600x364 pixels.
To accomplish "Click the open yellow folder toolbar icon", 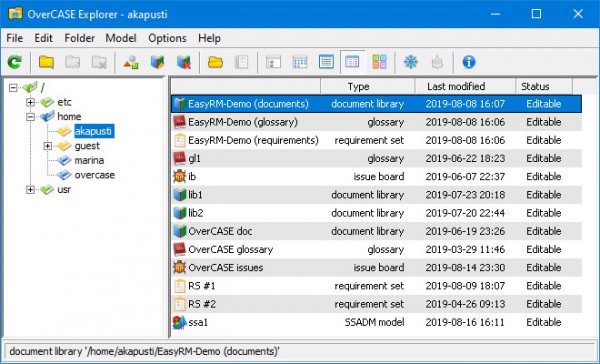I will coord(215,62).
